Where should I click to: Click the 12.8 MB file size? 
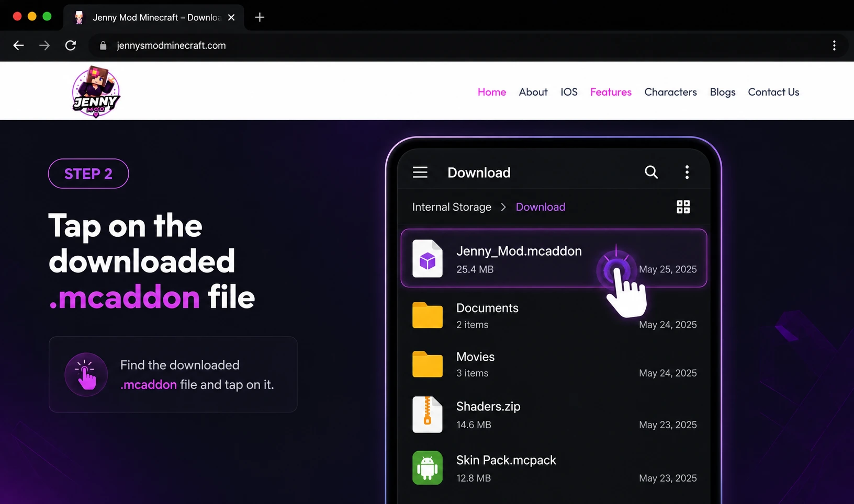coord(474,478)
